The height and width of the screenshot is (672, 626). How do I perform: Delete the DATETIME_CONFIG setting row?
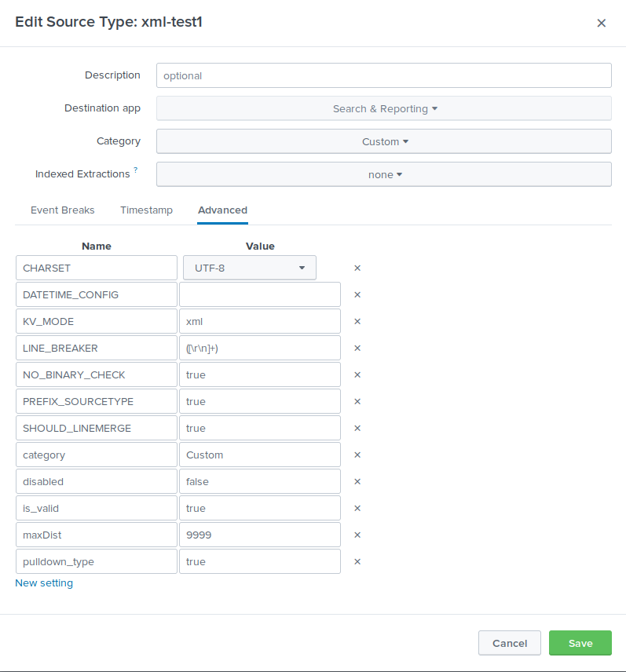pos(357,294)
